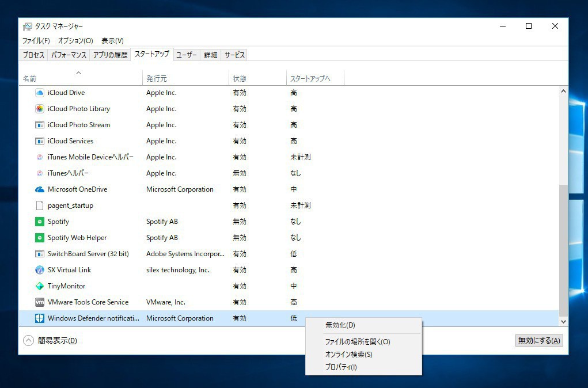Click the iCloud Drive cloud icon

coord(40,93)
